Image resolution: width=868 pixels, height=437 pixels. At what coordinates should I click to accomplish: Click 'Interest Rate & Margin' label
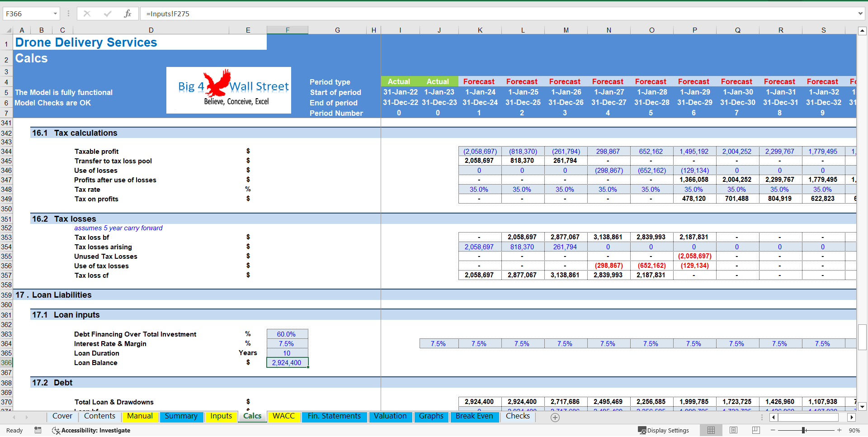pos(110,344)
